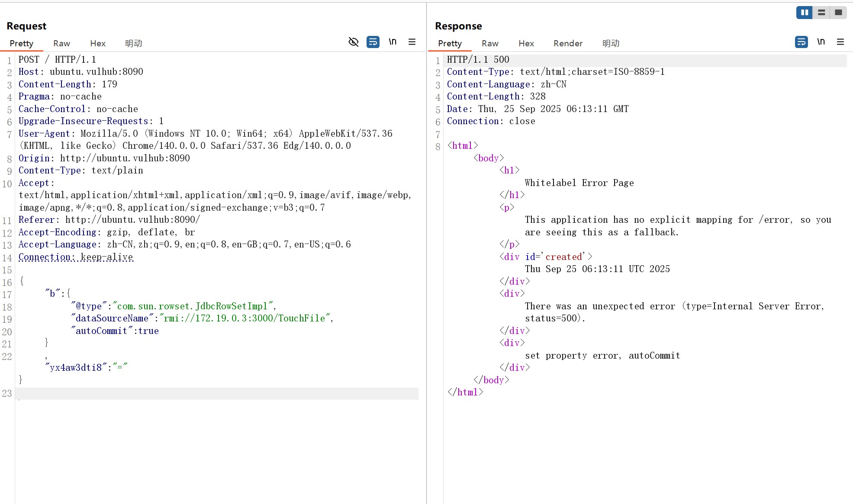This screenshot has width=853, height=504.
Task: Open the 明动 extension tab in Request
Action: (x=133, y=43)
